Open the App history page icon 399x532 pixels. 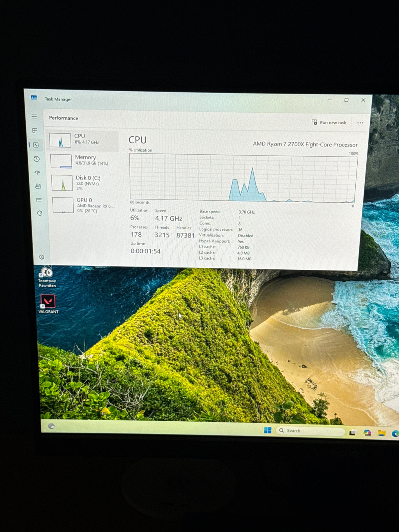pyautogui.click(x=37, y=159)
